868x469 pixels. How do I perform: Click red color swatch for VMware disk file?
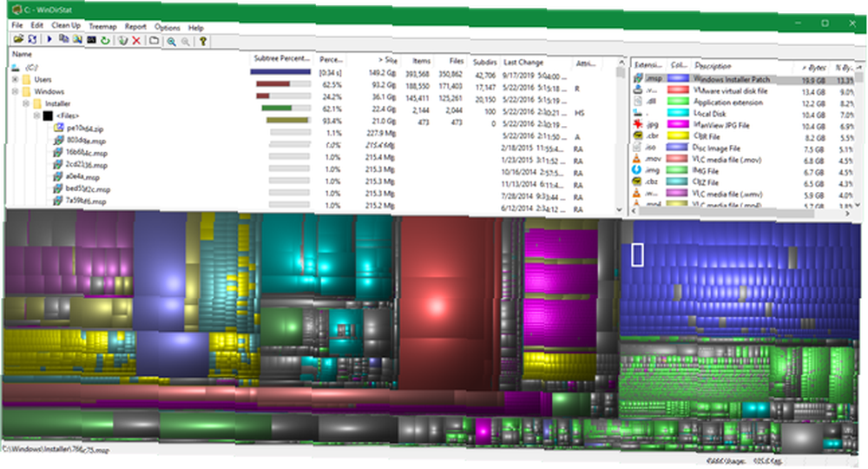tap(678, 90)
